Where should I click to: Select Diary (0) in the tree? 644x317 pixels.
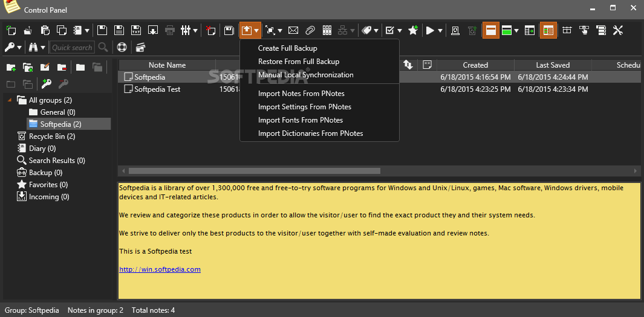click(36, 149)
